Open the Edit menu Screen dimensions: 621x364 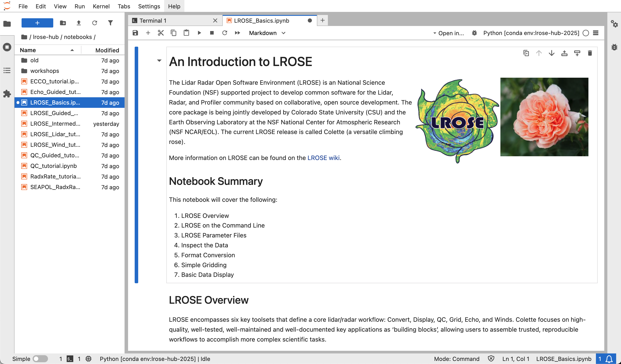(x=41, y=6)
